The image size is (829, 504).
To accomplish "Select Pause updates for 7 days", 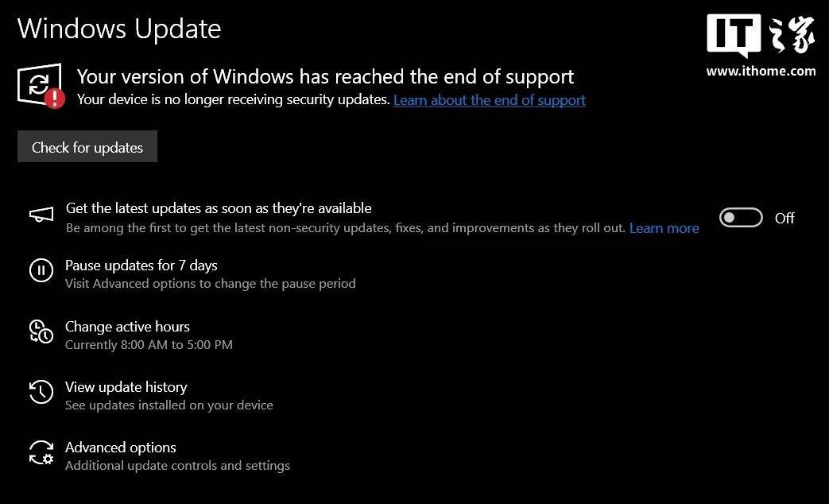I will point(141,266).
